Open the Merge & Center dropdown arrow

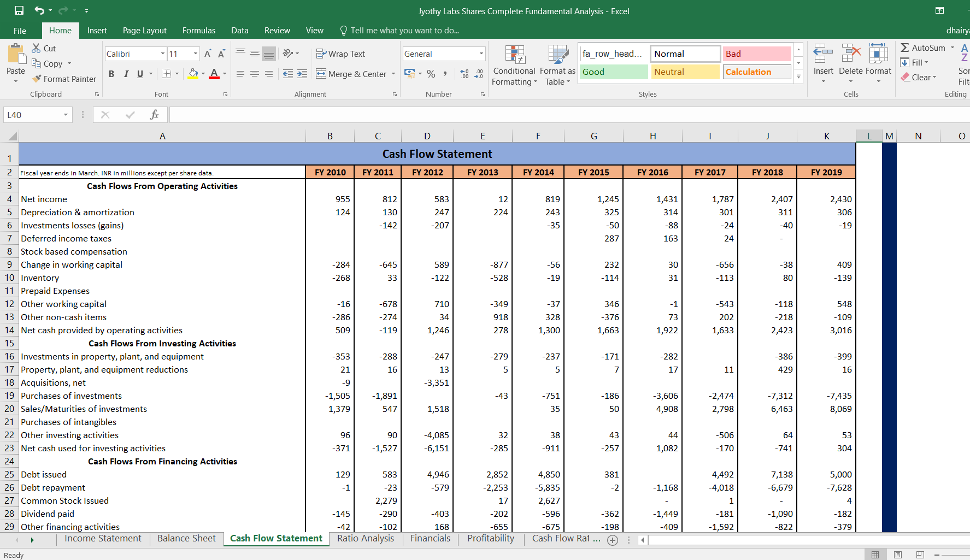point(393,74)
